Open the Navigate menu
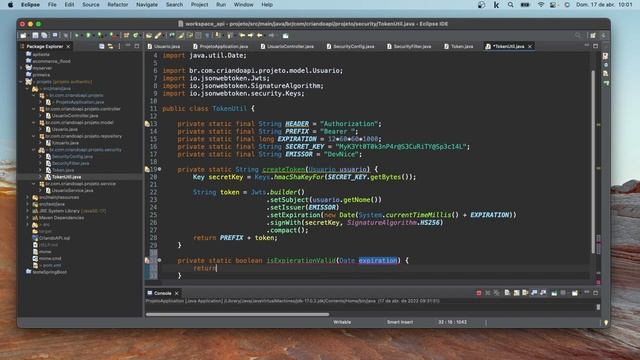 [147, 5]
